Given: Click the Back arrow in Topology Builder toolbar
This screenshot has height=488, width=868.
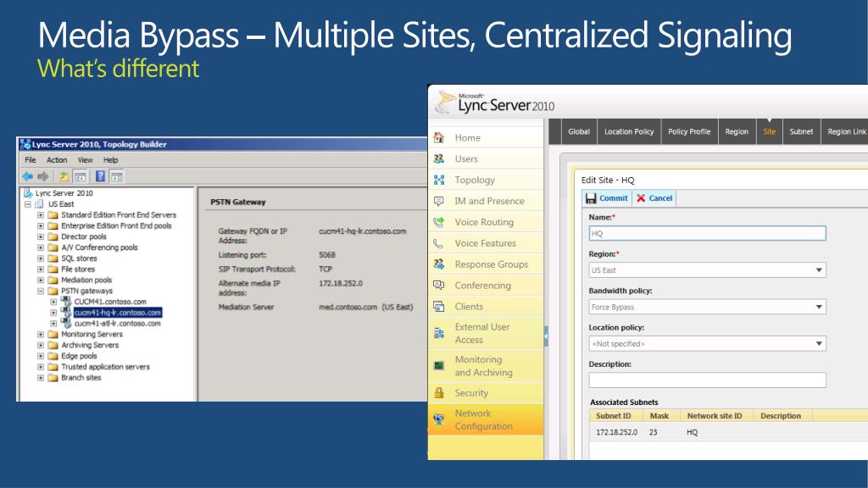Looking at the screenshot, I should click(27, 176).
